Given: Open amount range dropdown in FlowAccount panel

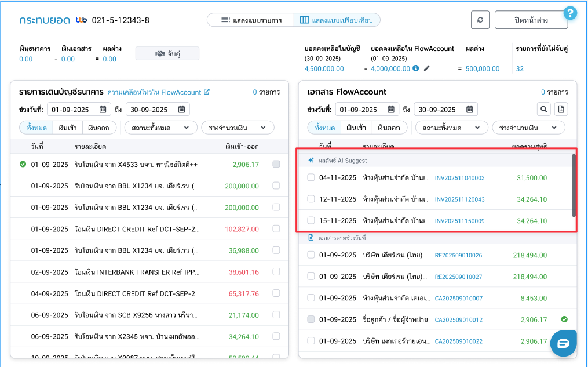Looking at the screenshot, I should pyautogui.click(x=528, y=128).
